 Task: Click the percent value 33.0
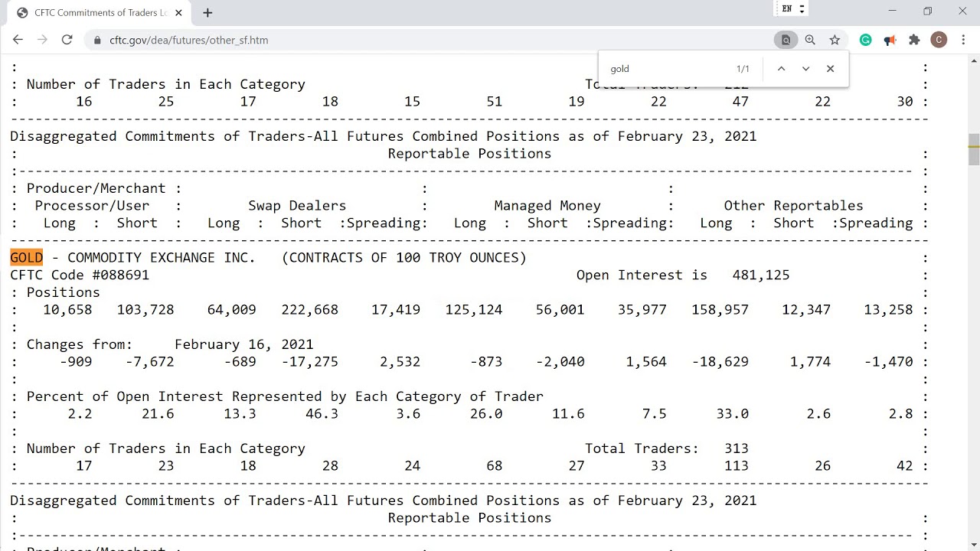(732, 413)
